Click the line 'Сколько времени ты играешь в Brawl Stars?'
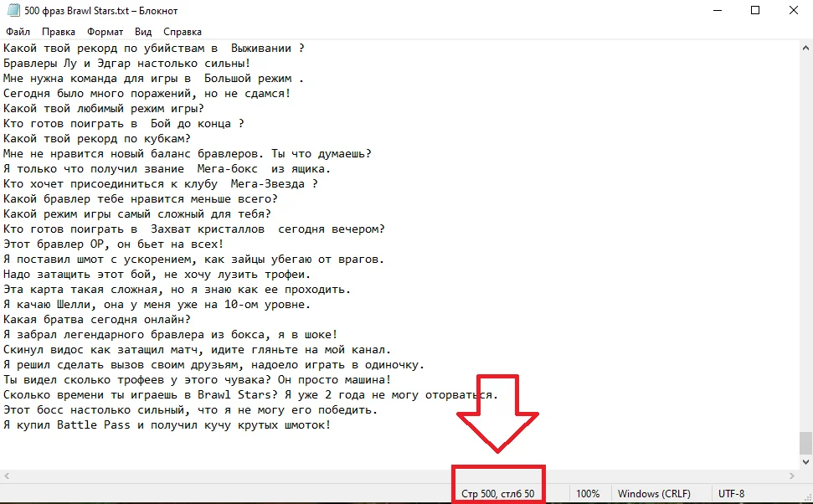The height and width of the screenshot is (504, 813). pyautogui.click(x=251, y=394)
